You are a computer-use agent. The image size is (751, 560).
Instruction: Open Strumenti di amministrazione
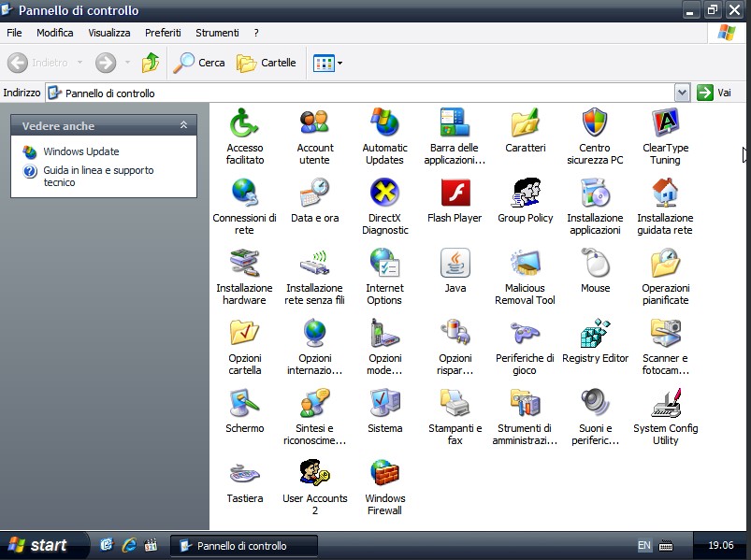[525, 416]
